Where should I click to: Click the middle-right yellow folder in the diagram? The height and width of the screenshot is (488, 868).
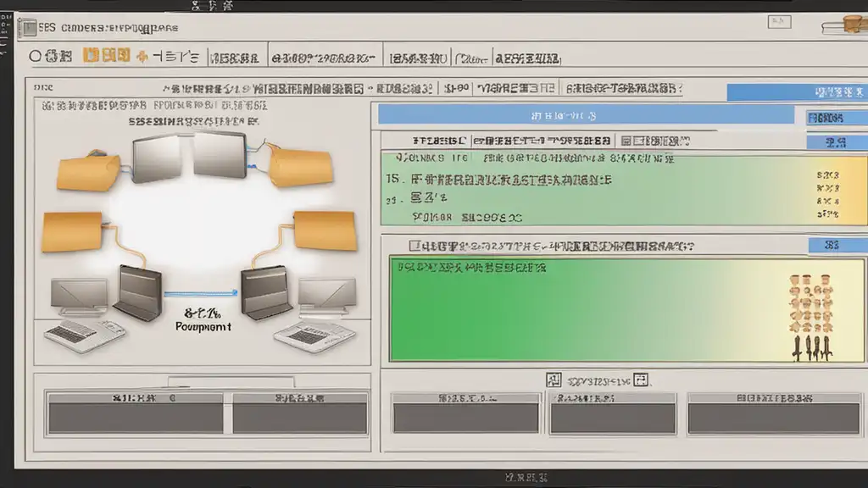[325, 230]
